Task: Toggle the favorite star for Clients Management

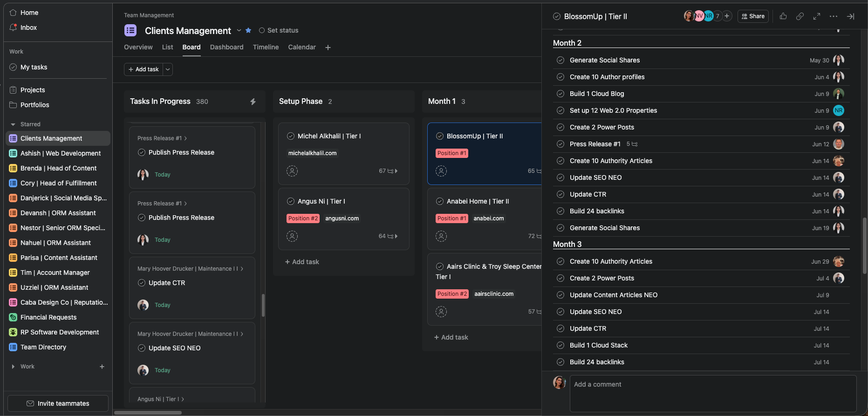Action: click(x=248, y=30)
